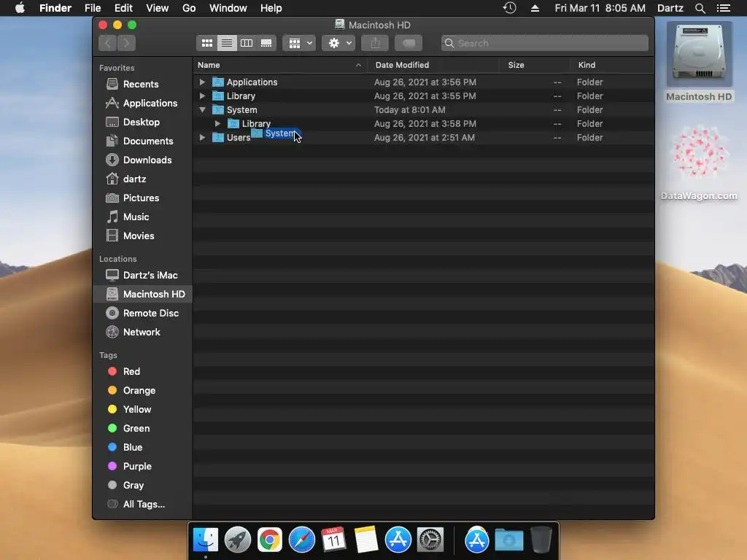Collapse the System folder disclosure triangle
This screenshot has height=560, width=747.
202,109
